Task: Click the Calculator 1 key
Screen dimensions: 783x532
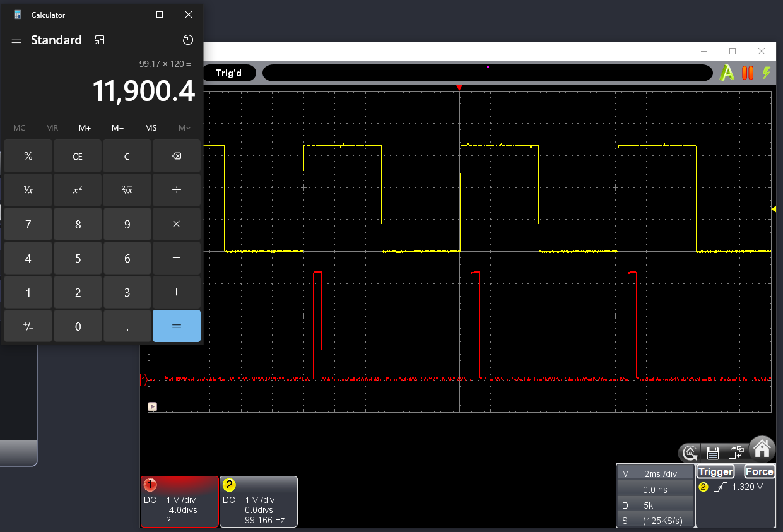Action: pyautogui.click(x=28, y=292)
